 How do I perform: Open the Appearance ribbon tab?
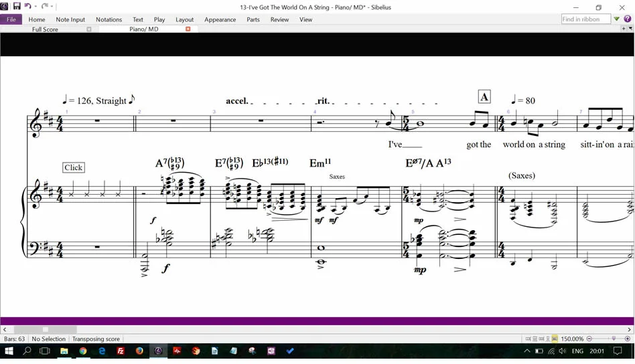tap(220, 19)
